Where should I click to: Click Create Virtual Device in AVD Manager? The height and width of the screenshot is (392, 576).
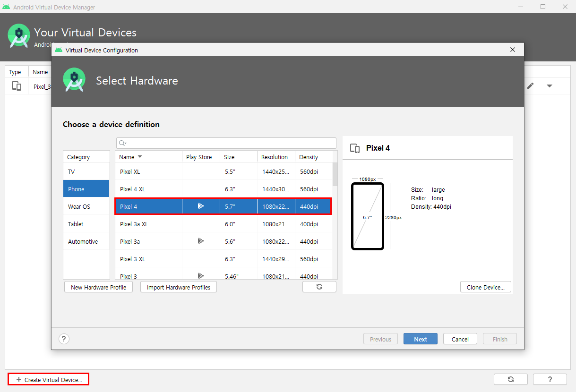click(x=49, y=379)
